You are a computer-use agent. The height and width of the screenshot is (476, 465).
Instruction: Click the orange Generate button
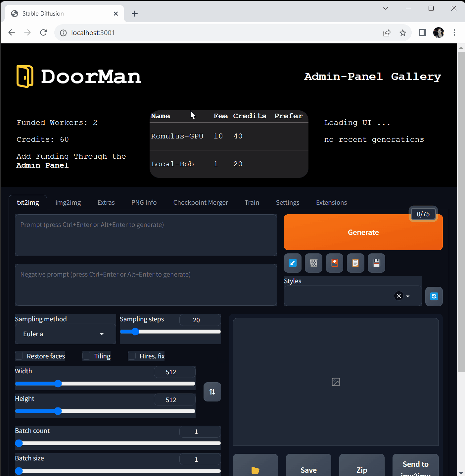(x=363, y=232)
